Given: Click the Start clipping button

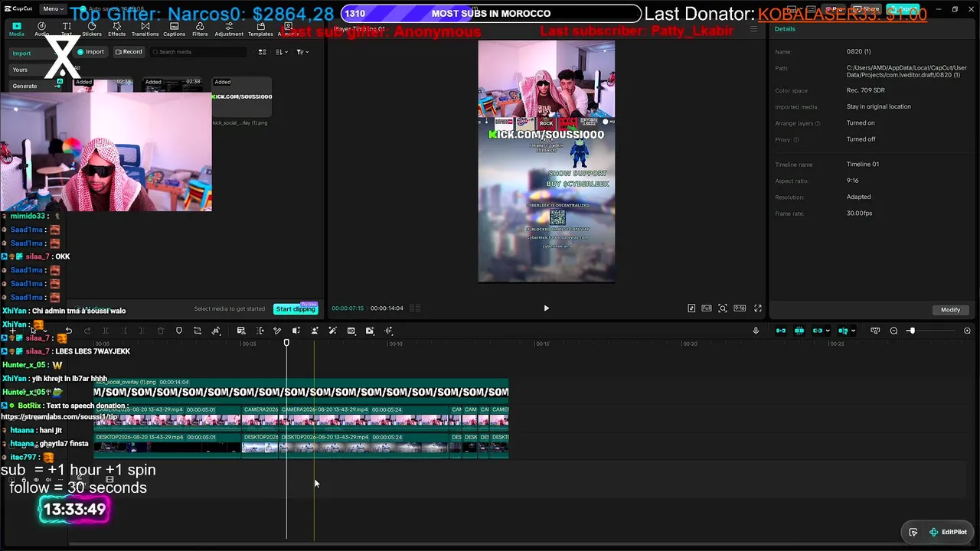Looking at the screenshot, I should coord(296,309).
